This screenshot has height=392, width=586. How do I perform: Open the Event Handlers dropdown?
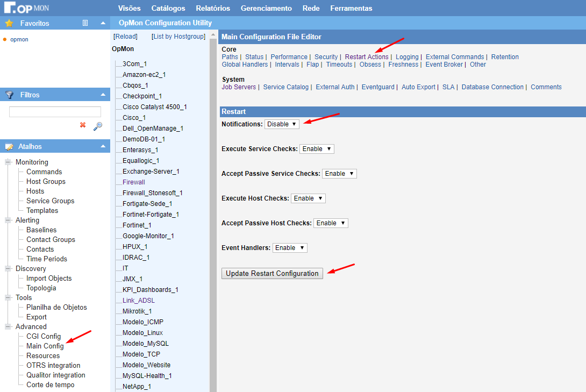coord(290,248)
